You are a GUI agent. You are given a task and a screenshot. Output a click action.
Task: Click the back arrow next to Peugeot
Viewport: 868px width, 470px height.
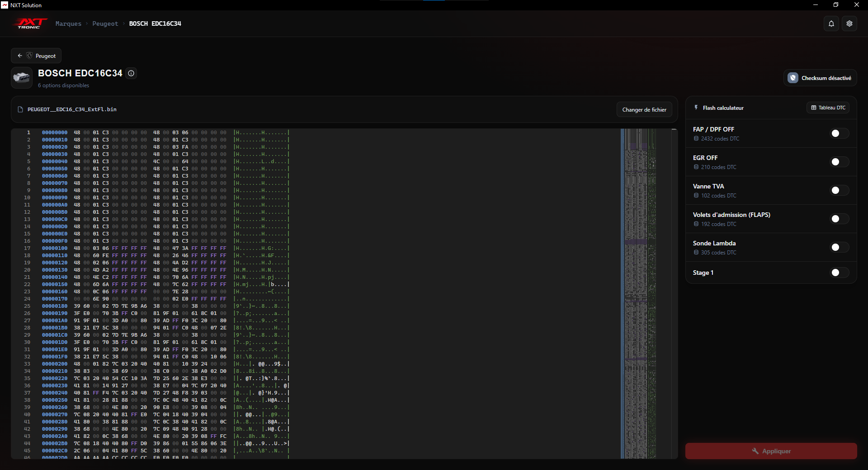pyautogui.click(x=20, y=56)
